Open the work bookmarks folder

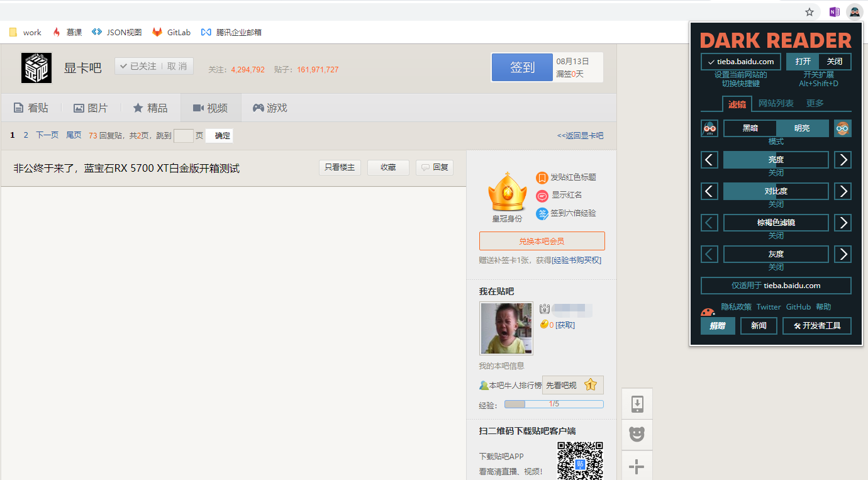tap(25, 32)
